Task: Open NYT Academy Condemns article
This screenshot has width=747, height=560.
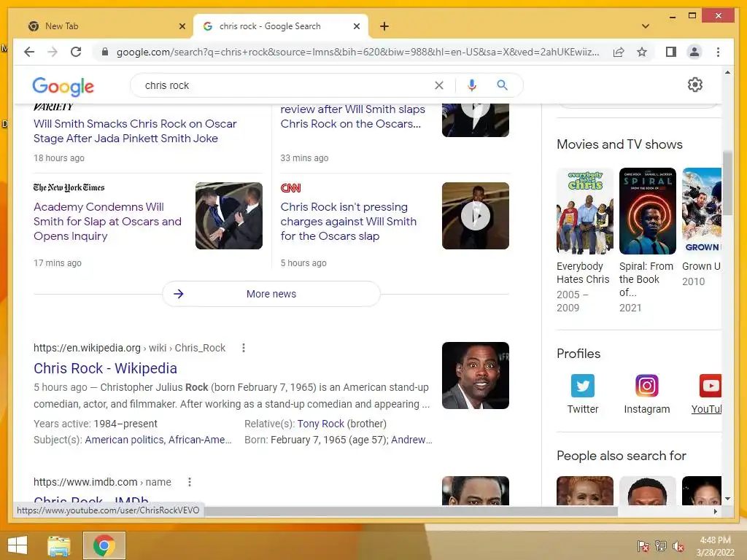Action: (107, 222)
